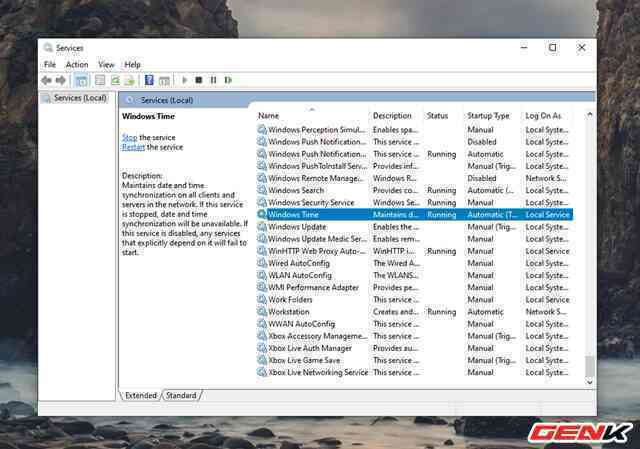Click gear icon beside Windows Security Service
Viewport: 640px width, 449px height.
point(262,202)
